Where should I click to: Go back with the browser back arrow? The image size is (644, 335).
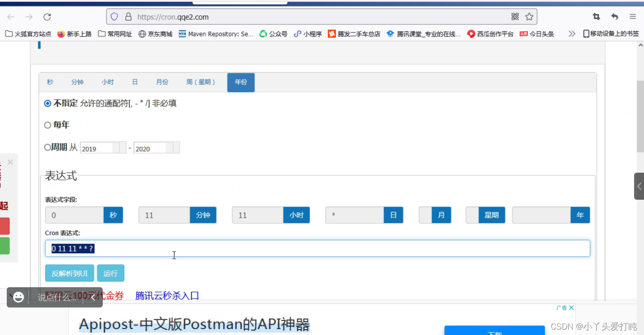tap(11, 17)
